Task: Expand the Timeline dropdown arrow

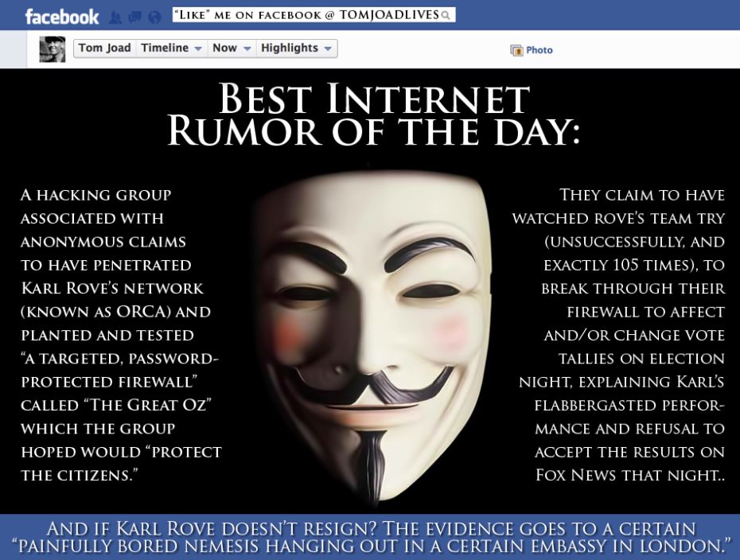Action: 198,49
